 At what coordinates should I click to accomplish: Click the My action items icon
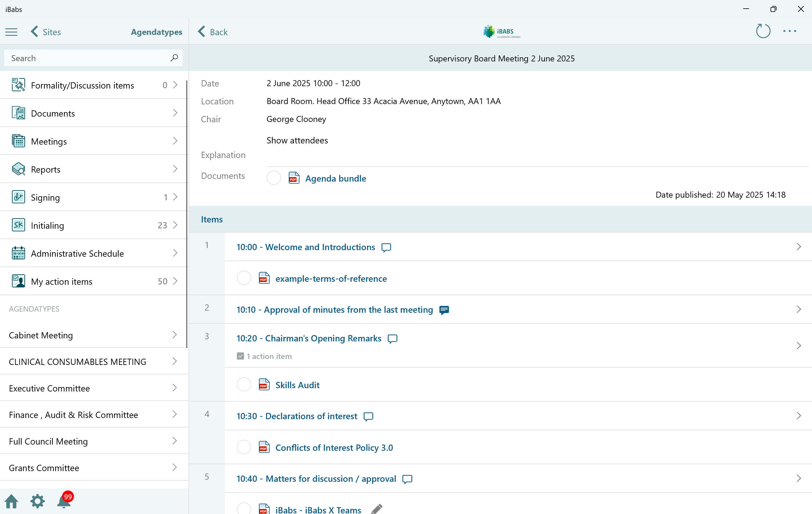pos(18,281)
